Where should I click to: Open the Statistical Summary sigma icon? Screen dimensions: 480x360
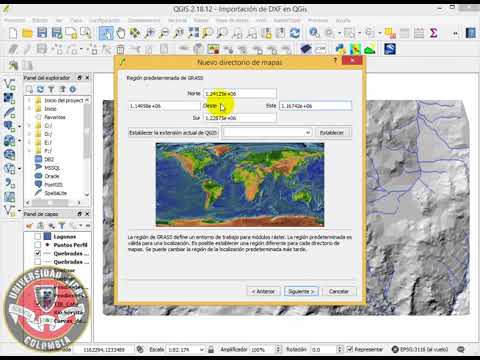[433, 33]
